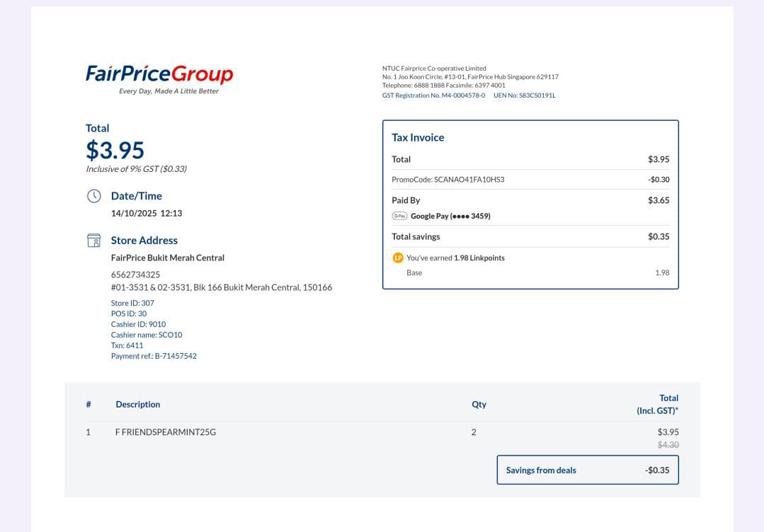Click the UEN No: S83CS0191L text
Viewport: 764px width, 532px height.
(524, 96)
